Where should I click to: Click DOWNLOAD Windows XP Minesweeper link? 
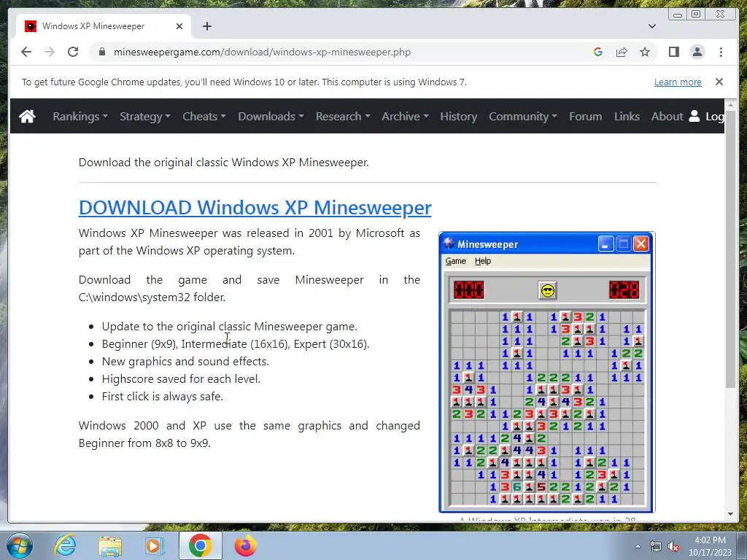coord(255,207)
